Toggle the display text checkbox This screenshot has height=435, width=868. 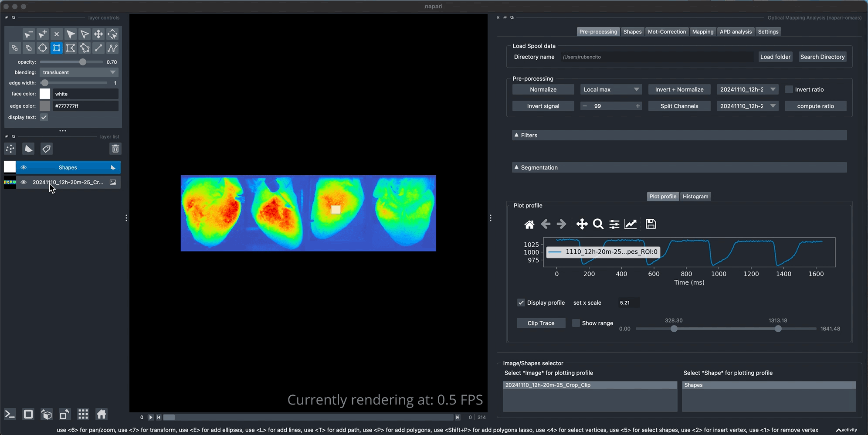(44, 117)
